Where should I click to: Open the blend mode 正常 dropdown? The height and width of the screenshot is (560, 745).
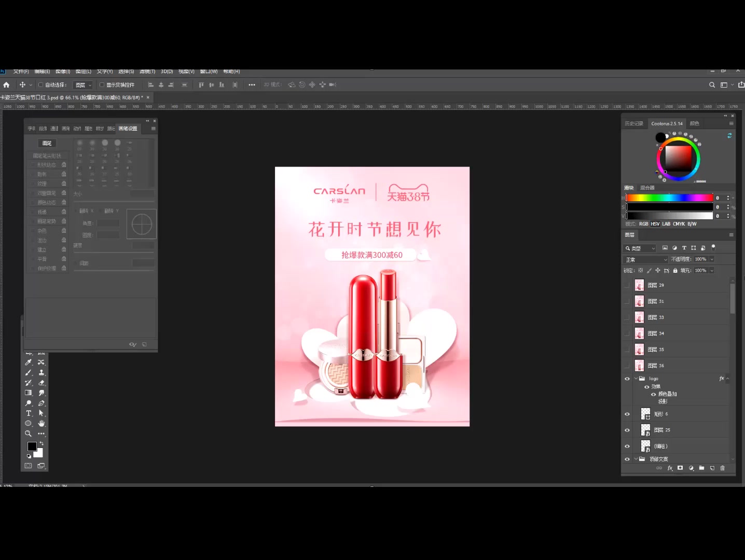click(646, 259)
